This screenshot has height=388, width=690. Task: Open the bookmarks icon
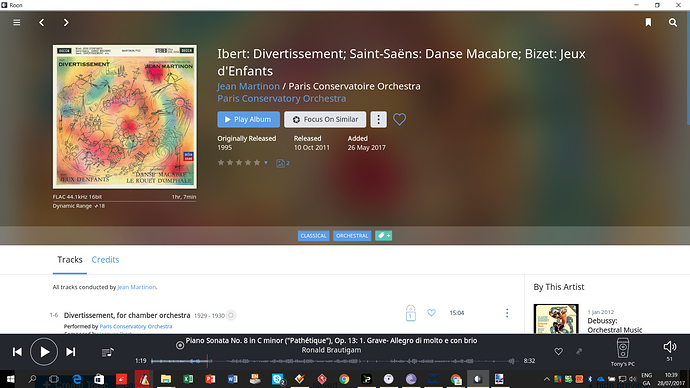pos(648,22)
